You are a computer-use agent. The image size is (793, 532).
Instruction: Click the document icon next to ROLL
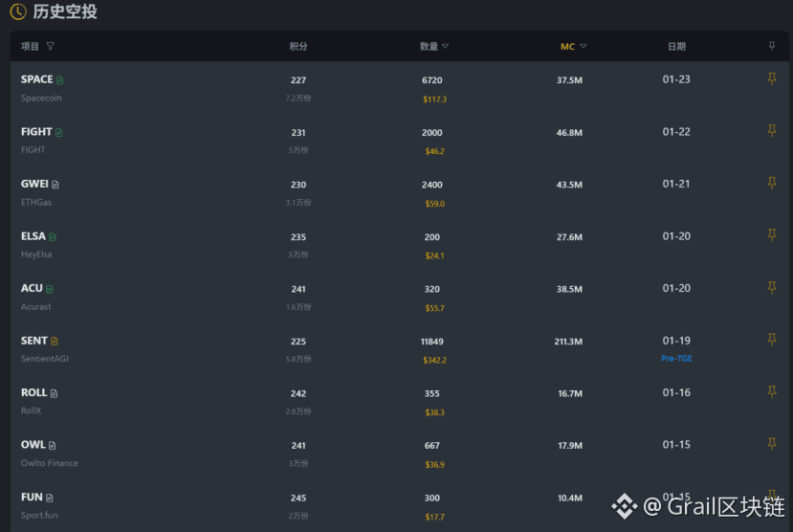coord(55,393)
